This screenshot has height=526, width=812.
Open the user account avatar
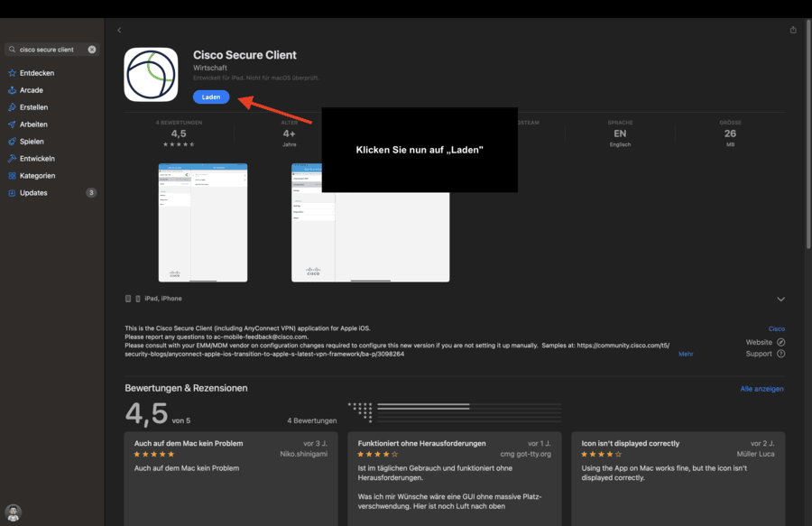(13, 512)
